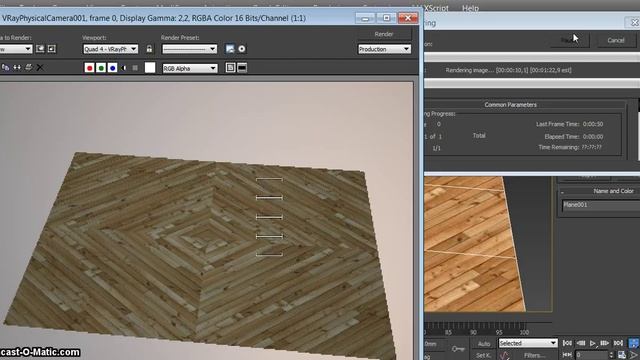
Task: Click the edit render region icon
Action: tap(40, 49)
